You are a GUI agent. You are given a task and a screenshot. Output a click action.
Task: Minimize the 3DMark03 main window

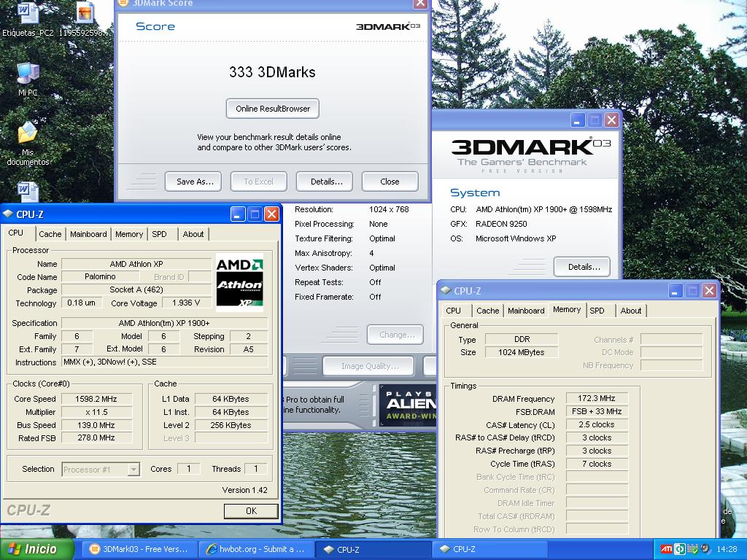point(578,120)
